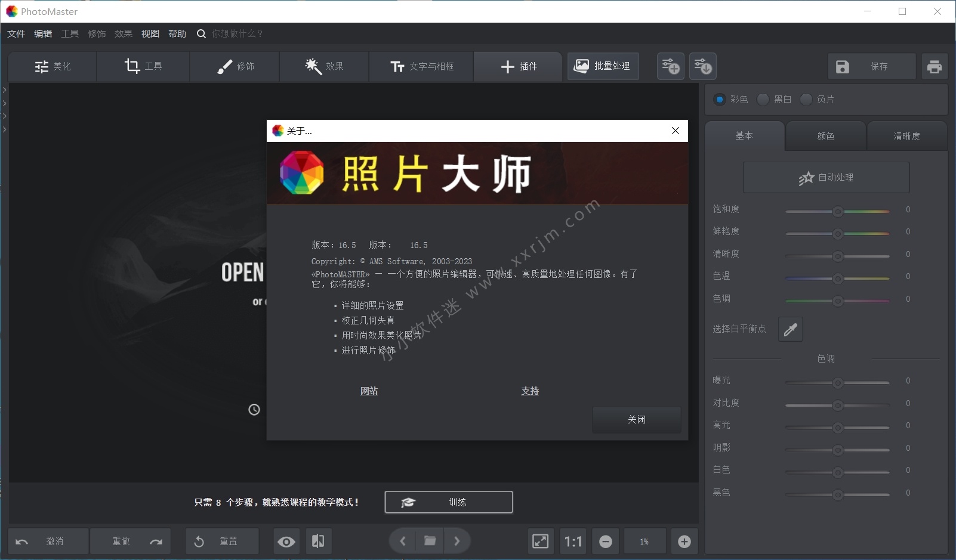Click the 阴影 shadows slider handle
This screenshot has width=956, height=560.
coord(838,450)
